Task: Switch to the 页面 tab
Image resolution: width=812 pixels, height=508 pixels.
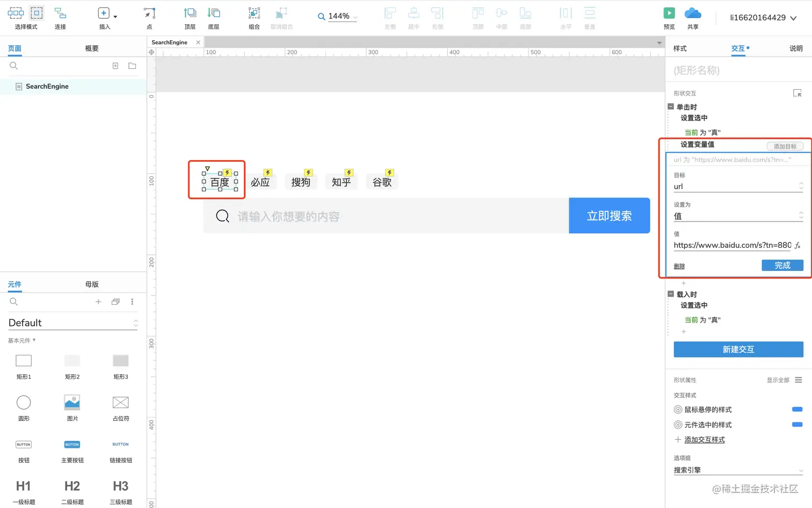Action: [15, 48]
